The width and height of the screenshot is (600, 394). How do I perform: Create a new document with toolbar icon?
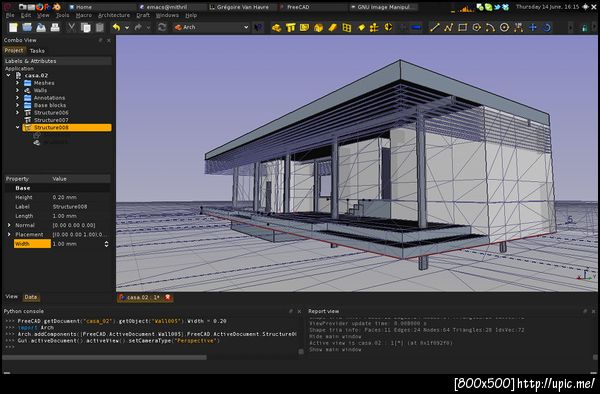13,27
